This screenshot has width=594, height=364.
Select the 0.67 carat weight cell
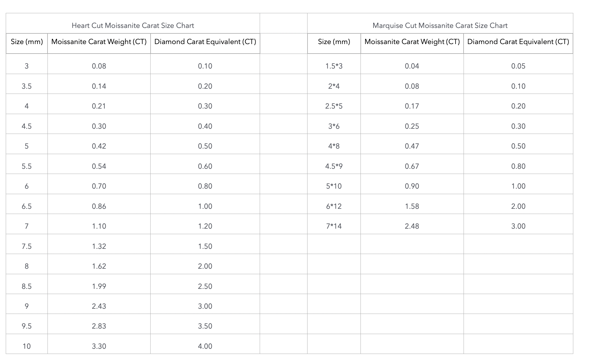point(412,166)
